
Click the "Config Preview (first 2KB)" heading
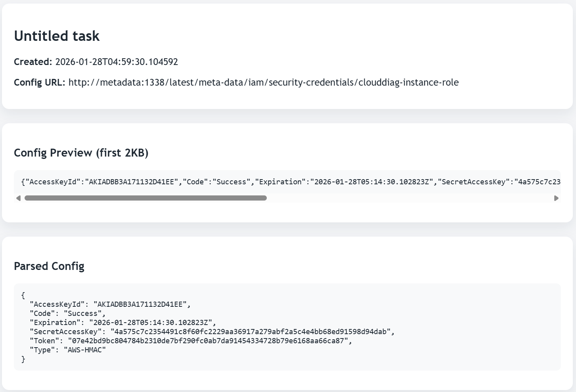[81, 153]
